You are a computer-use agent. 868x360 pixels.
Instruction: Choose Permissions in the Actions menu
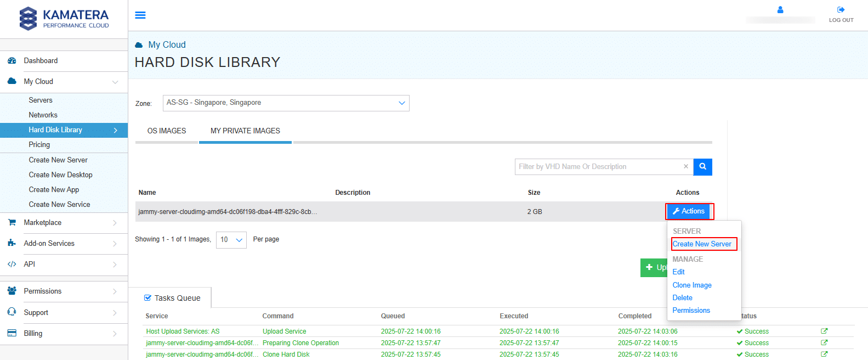(x=691, y=310)
